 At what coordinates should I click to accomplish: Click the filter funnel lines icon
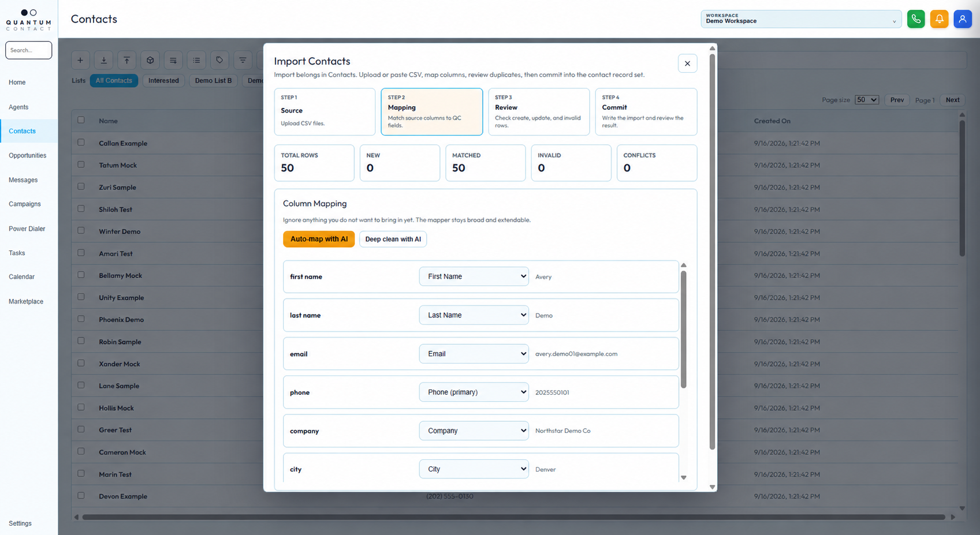click(243, 60)
